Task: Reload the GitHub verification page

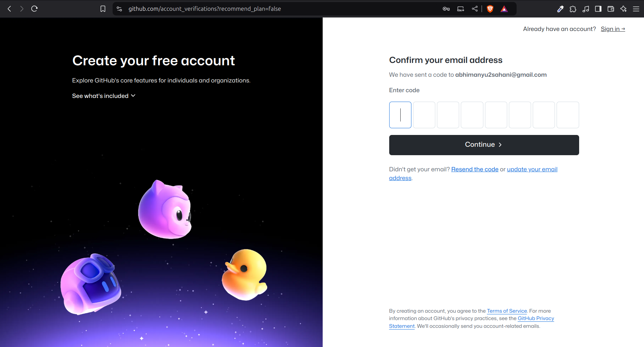Action: 34,9
